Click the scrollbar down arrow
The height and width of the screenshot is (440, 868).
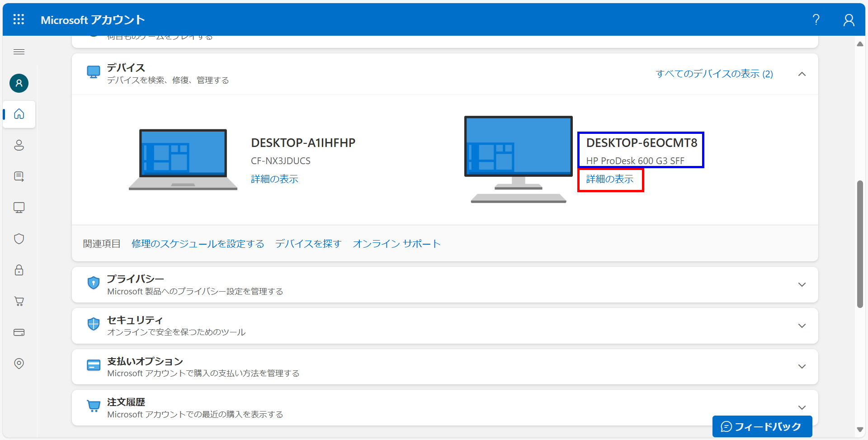click(x=860, y=430)
